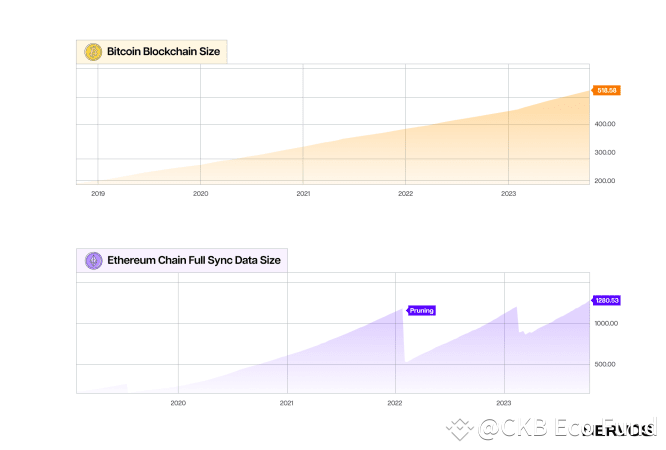The image size is (666, 450).
Task: Click 2021 on the Bitcoin chart axis
Action: [304, 193]
